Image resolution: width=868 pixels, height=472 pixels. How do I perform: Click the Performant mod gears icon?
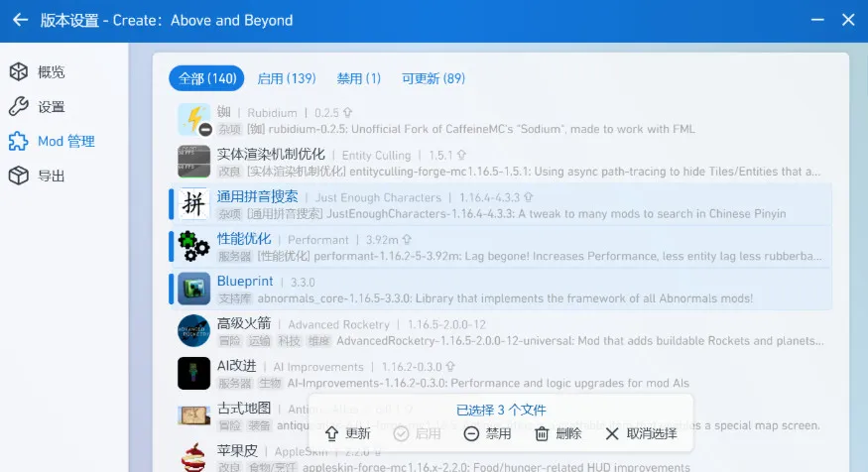[193, 247]
